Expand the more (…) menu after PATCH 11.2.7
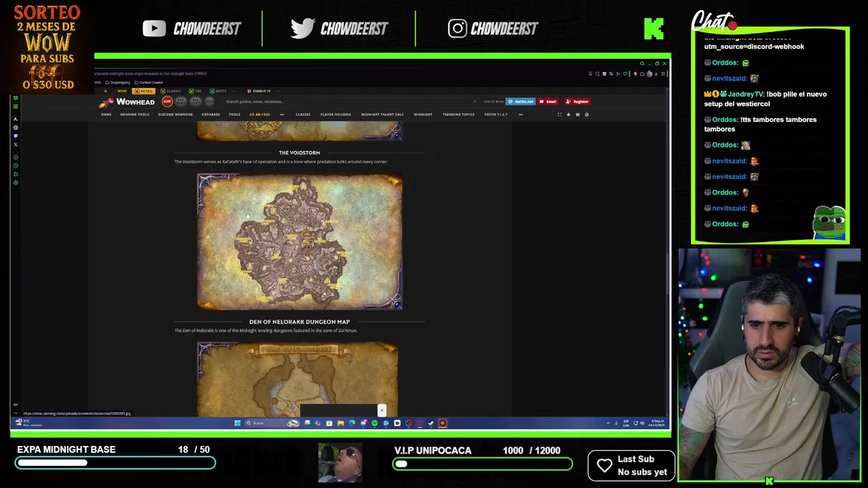This screenshot has width=868, height=488. pos(520,115)
